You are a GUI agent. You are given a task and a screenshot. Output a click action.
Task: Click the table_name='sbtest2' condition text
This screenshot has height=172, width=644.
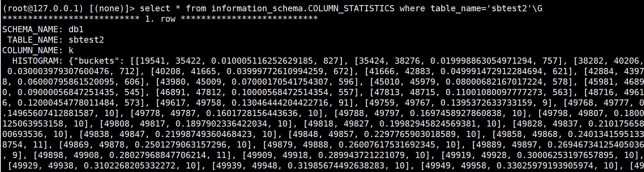[x=481, y=9]
